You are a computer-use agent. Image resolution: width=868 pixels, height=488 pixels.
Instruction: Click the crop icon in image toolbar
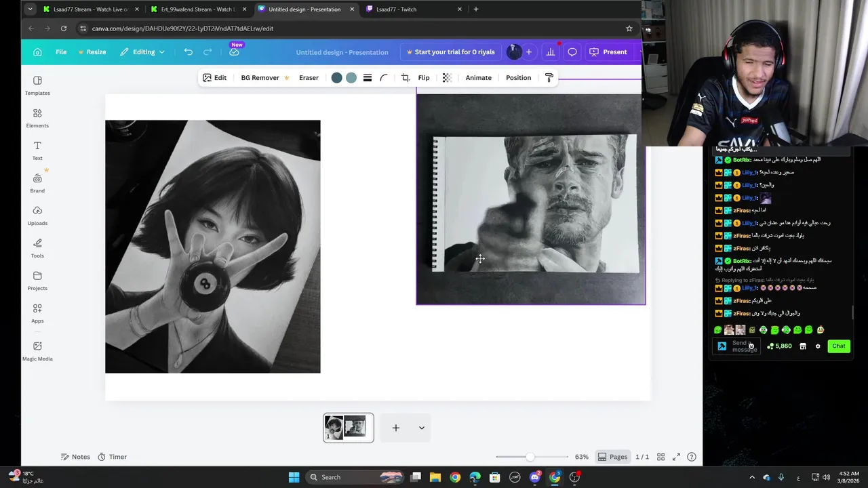pos(406,78)
